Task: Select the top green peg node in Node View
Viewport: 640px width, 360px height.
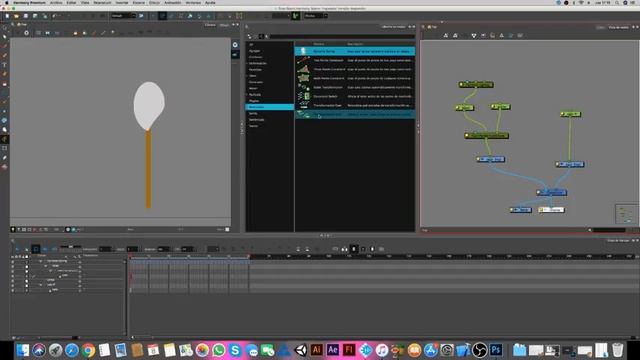Action: click(476, 84)
